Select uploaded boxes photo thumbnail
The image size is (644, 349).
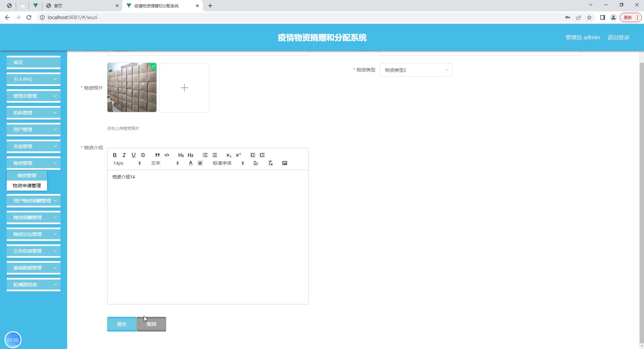pos(132,87)
